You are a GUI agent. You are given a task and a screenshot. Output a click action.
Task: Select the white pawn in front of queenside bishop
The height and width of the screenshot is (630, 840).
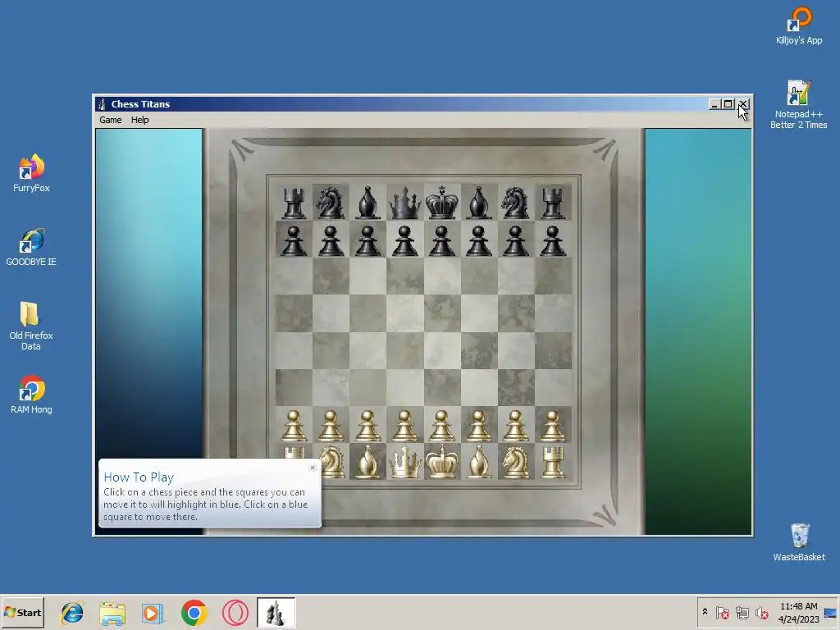pos(367,426)
